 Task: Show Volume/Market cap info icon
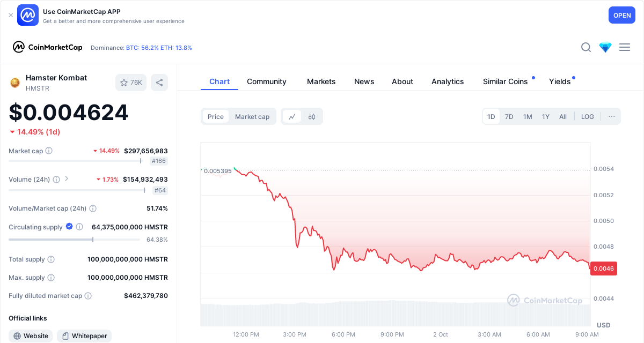coord(93,208)
